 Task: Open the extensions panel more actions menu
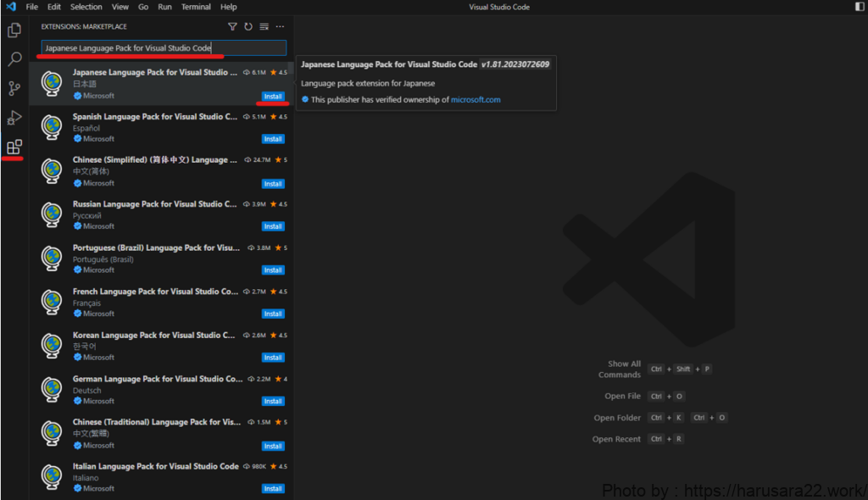coord(280,27)
